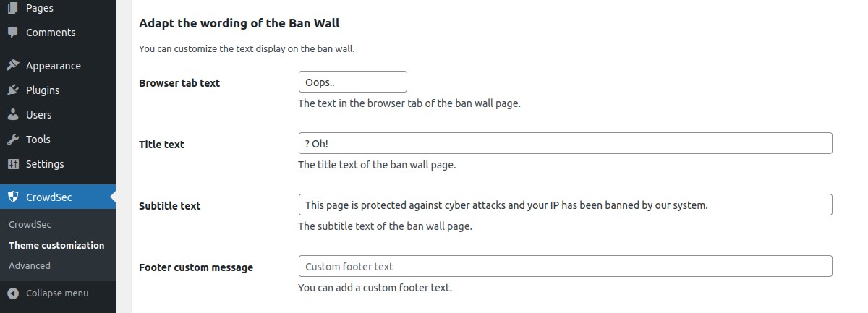The image size is (868, 313).
Task: Focus the Browser tab text field
Action: click(352, 82)
